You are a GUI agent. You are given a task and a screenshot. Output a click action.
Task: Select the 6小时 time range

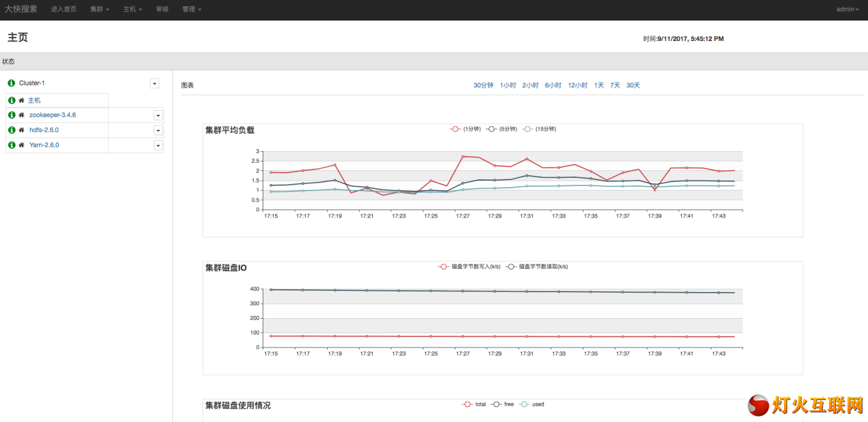click(553, 85)
